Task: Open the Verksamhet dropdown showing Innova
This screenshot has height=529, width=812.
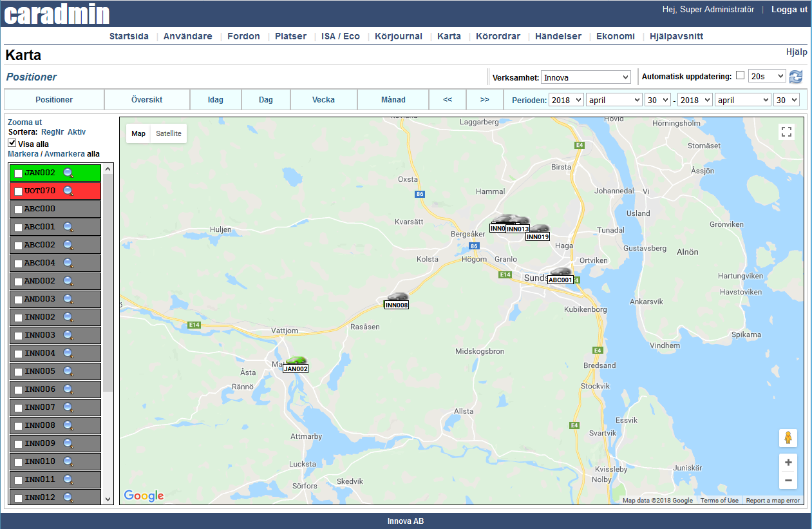Action: 586,77
